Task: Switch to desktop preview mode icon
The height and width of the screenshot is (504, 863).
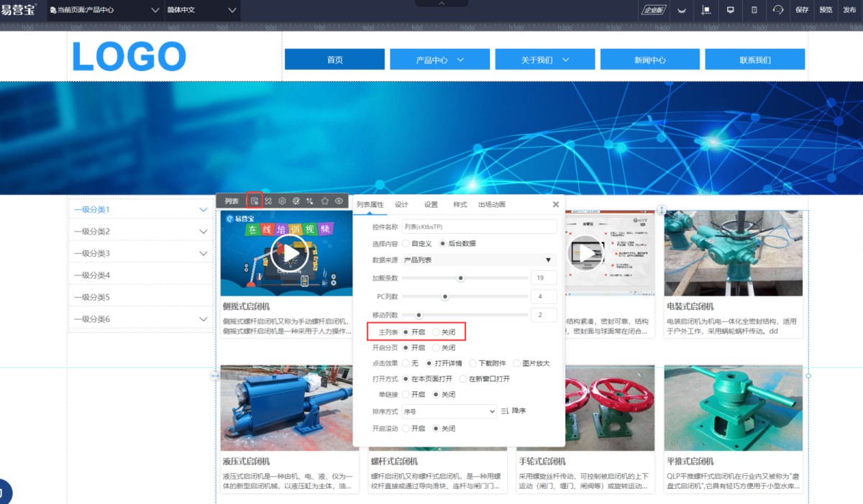Action: point(730,10)
